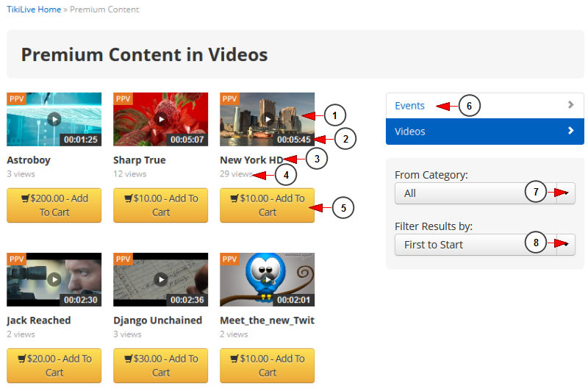Image resolution: width=588 pixels, height=391 pixels.
Task: Click the Filter Results by label
Action: coord(434,226)
